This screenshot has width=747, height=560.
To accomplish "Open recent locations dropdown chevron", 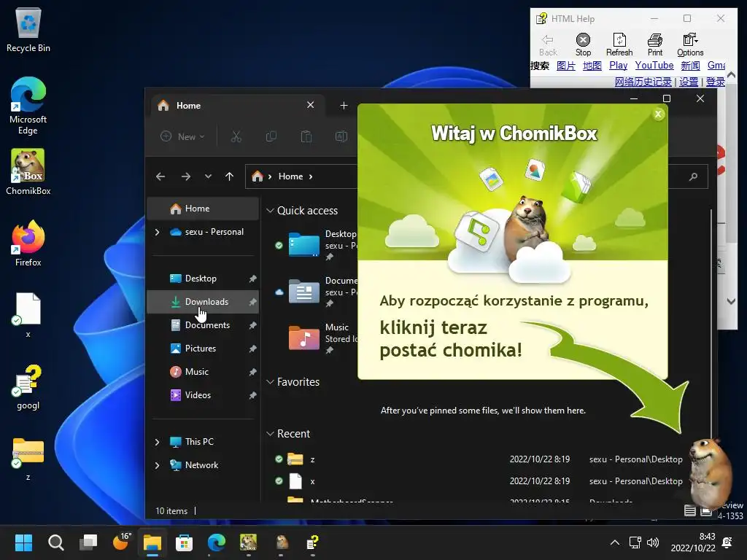I will 208,176.
